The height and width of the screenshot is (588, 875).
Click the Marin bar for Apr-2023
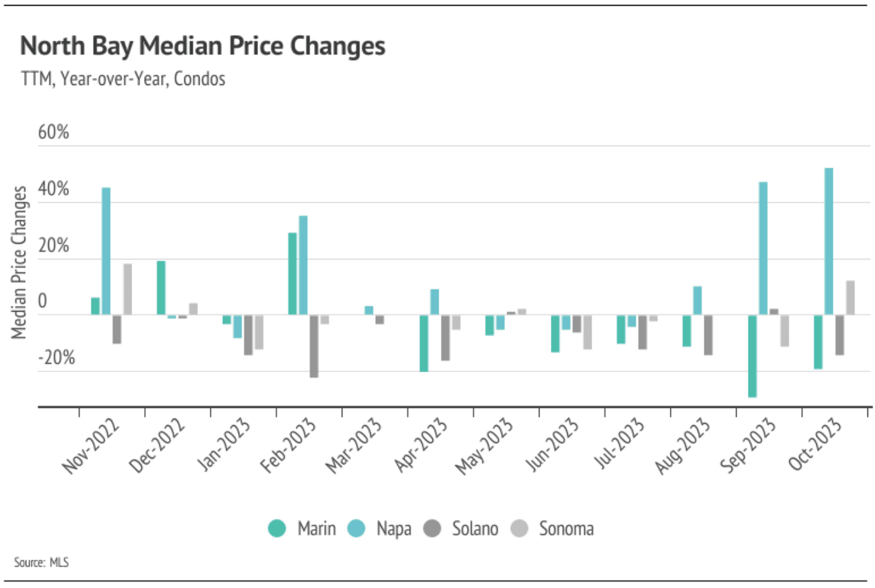[424, 343]
